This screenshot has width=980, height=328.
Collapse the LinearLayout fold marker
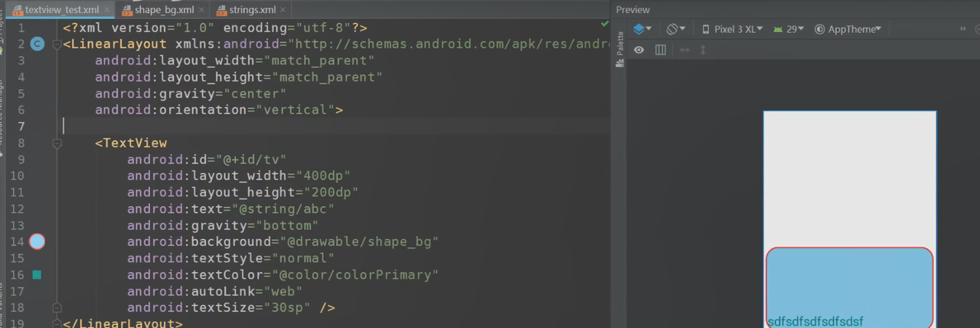pyautogui.click(x=57, y=44)
